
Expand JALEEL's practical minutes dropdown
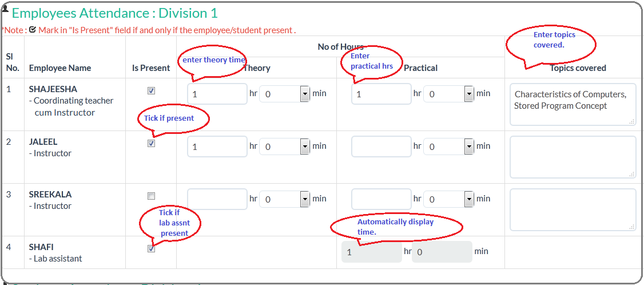pos(468,147)
